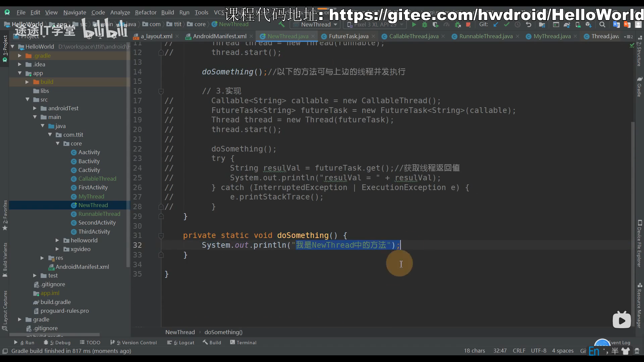
Task: Open the 9: Version Control tool window
Action: (x=133, y=343)
